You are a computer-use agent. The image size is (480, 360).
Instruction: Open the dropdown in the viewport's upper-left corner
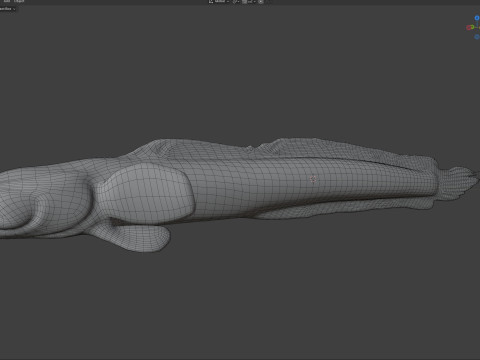[7, 9]
